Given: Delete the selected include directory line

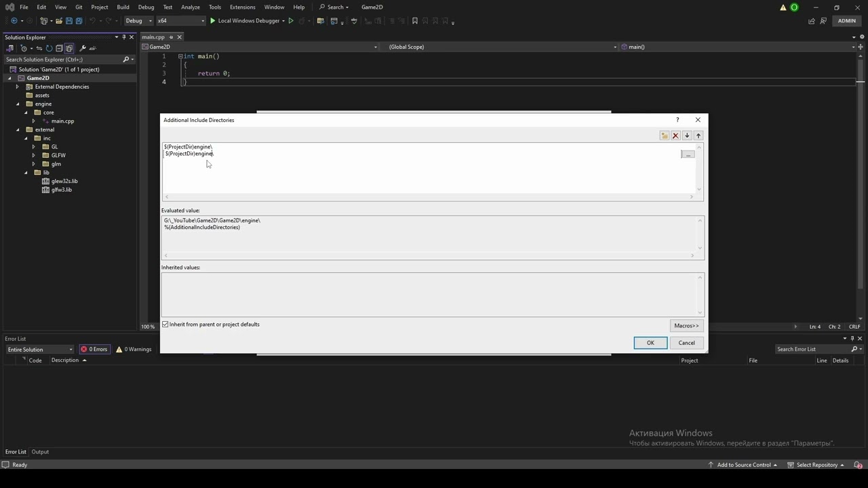Looking at the screenshot, I should pyautogui.click(x=675, y=136).
